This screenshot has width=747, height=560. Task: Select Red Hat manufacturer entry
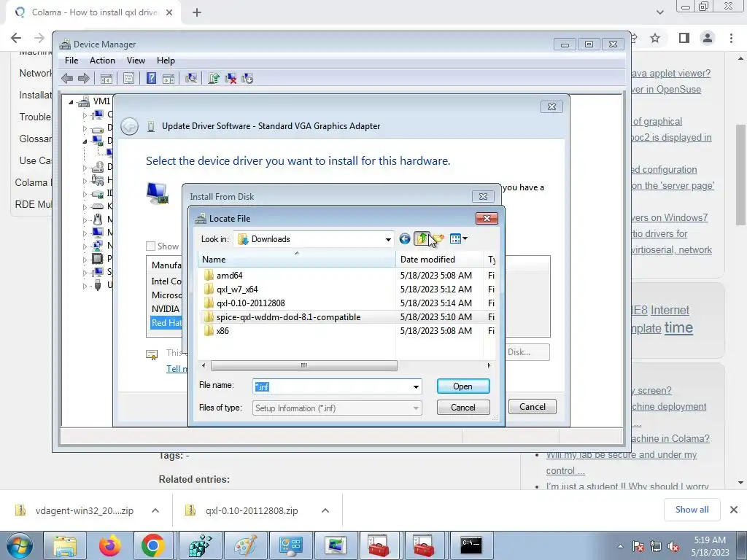click(x=166, y=322)
